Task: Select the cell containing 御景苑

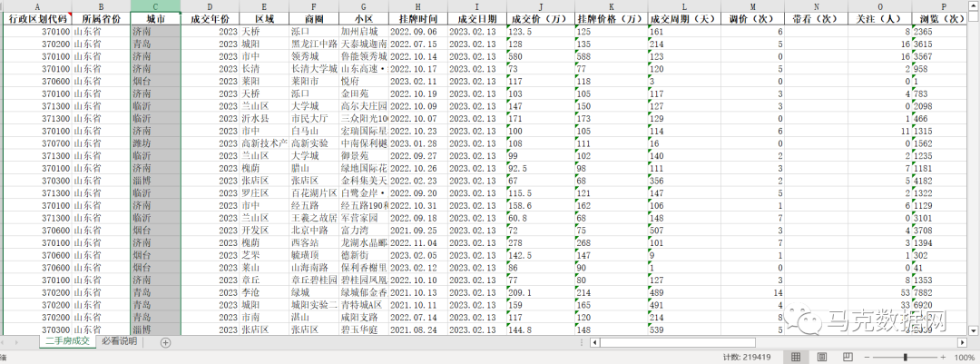Action: click(363, 156)
